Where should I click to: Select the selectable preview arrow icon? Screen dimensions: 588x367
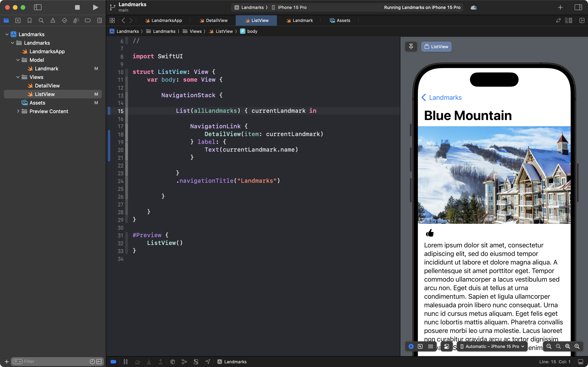(x=420, y=346)
